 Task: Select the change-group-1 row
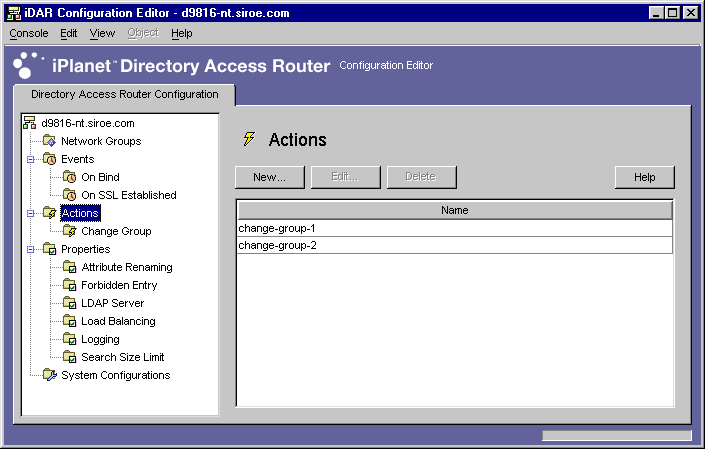(x=455, y=228)
